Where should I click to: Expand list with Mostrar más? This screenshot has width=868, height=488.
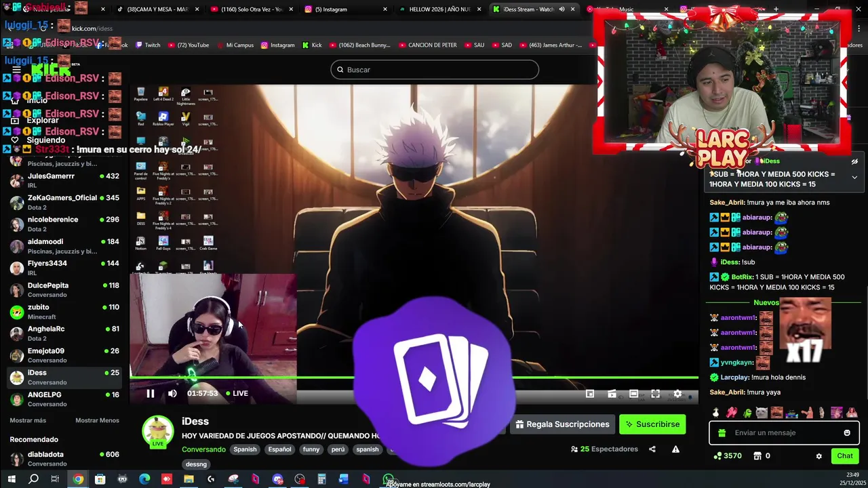pos(28,420)
